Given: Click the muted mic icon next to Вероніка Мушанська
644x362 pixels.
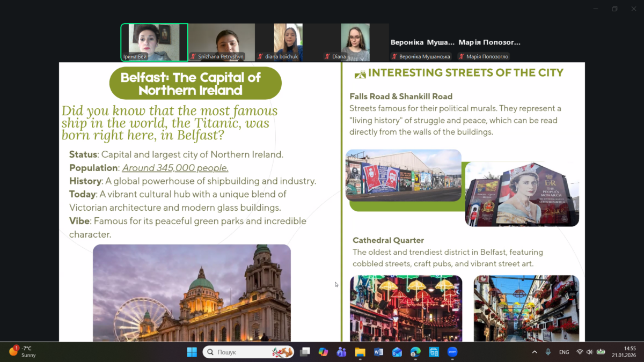Looking at the screenshot, I should pyautogui.click(x=394, y=56).
